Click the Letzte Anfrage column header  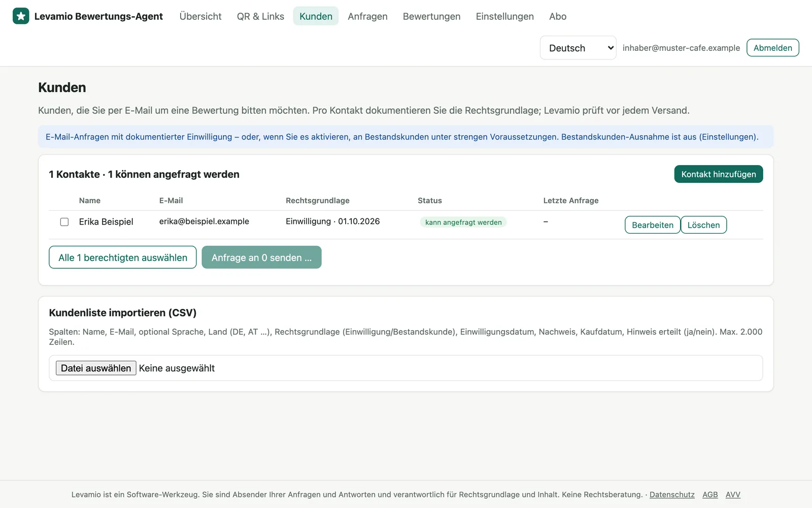(571, 201)
